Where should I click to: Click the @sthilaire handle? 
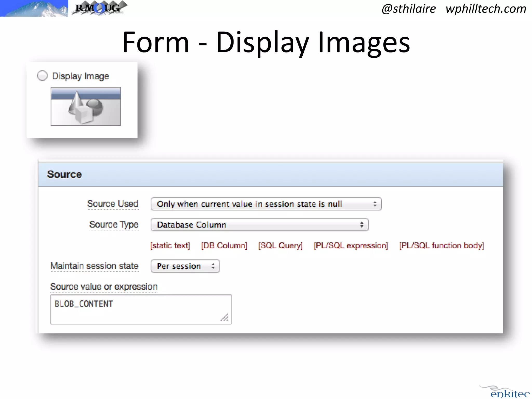pos(409,9)
